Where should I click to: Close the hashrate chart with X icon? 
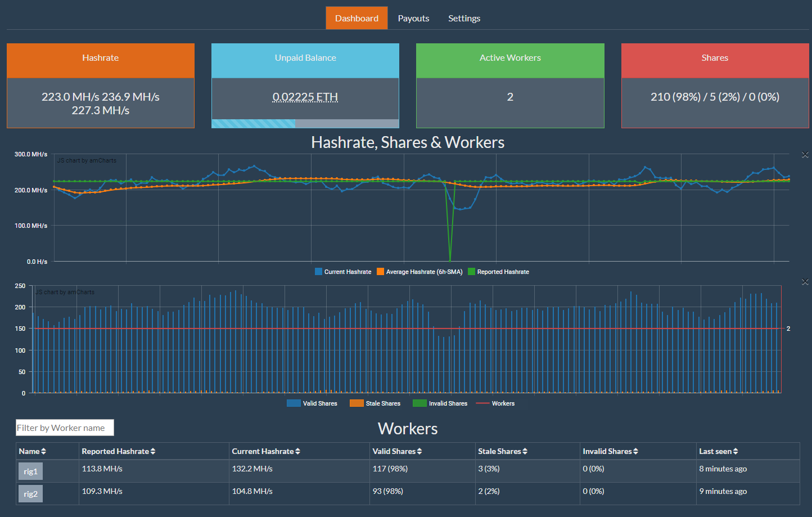point(805,154)
